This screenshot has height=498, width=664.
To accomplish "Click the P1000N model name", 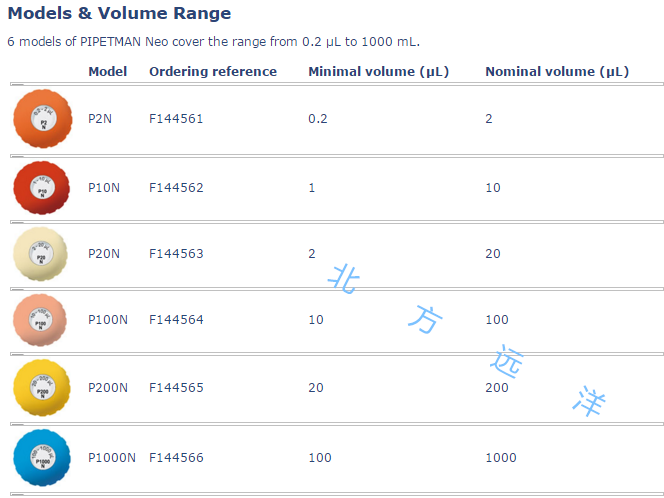I will [112, 458].
